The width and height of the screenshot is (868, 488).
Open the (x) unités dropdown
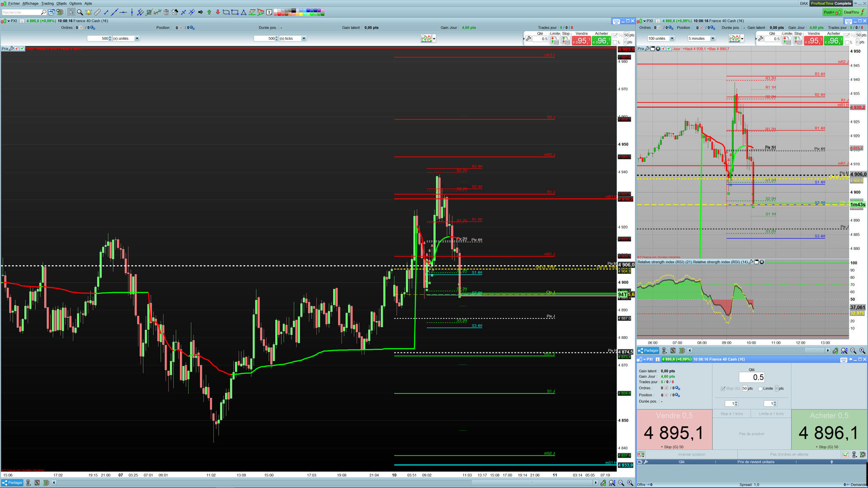coord(137,38)
